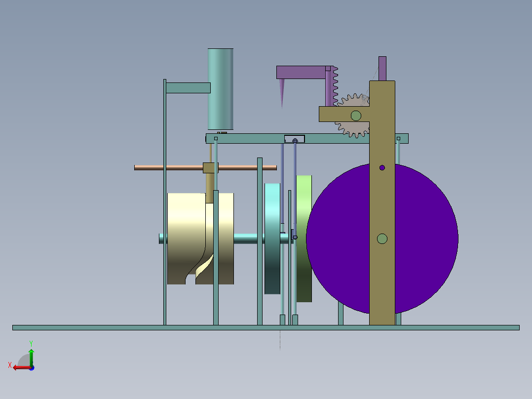This screenshot has height=399, width=532.
Task: Click the green pin on the olive bracket arm
Action: (x=356, y=116)
